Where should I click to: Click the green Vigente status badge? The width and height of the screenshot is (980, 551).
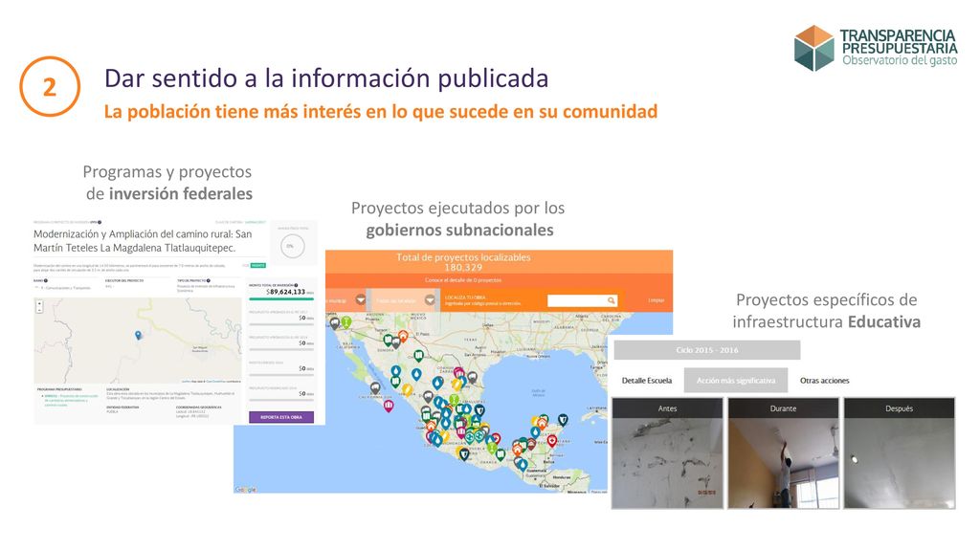257,266
